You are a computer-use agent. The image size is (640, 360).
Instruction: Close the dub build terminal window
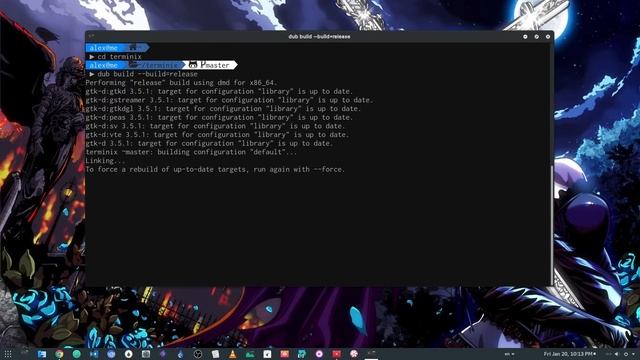(x=548, y=37)
